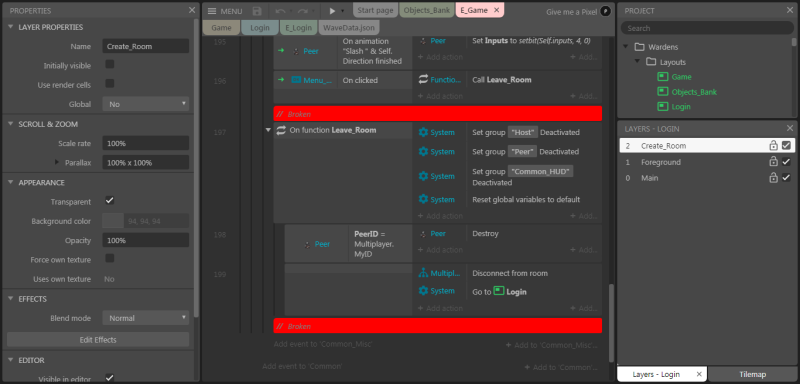Screen dimensions: 800x384
Task: Click the Objects_Bank layout icon in Project
Action: point(662,92)
